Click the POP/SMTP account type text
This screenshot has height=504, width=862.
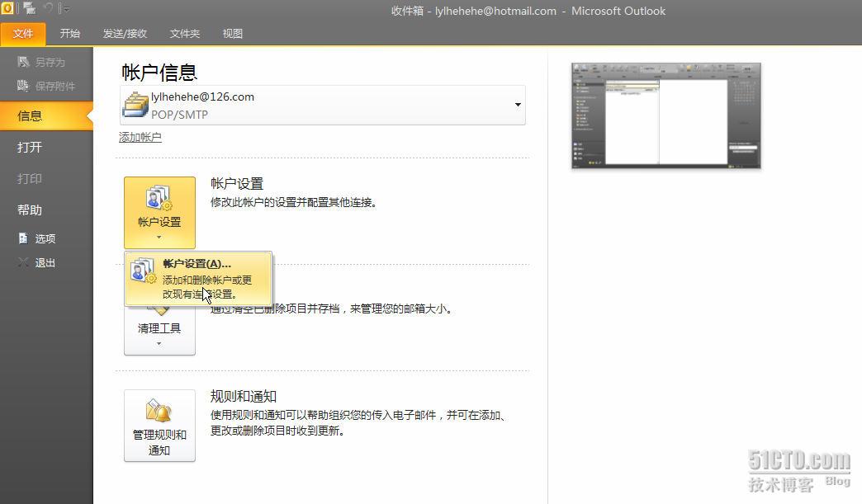point(180,115)
